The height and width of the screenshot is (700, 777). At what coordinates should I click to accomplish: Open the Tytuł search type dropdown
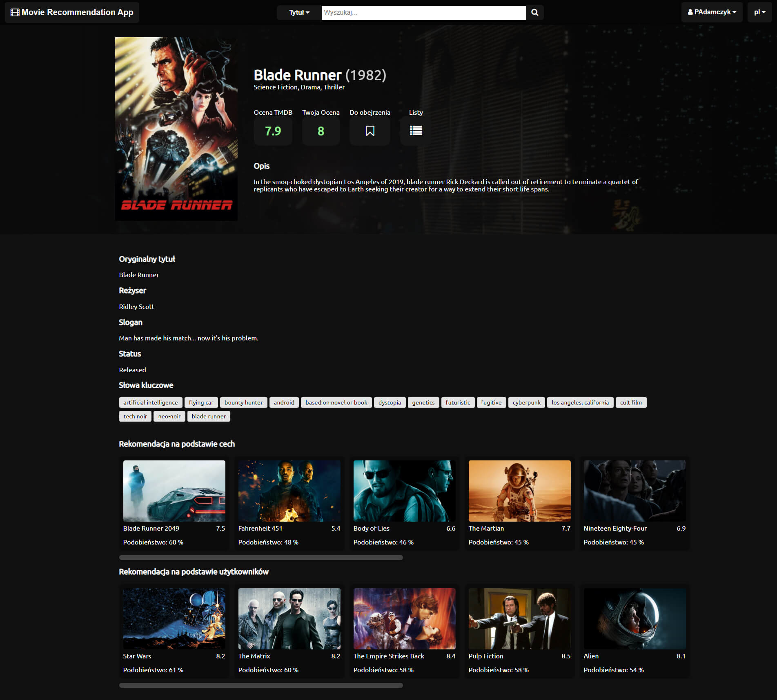(299, 13)
